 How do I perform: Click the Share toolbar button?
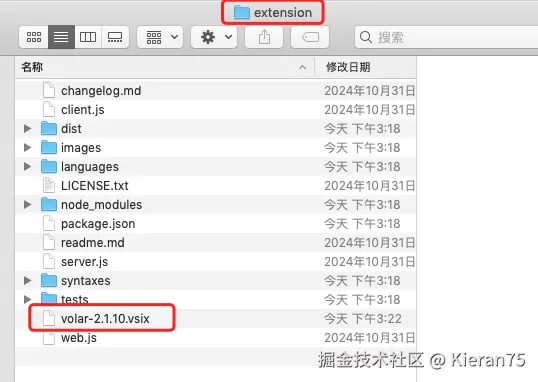(264, 37)
